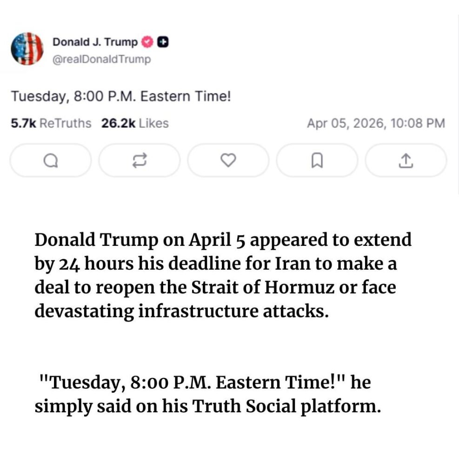
Task: Click the Apr 05, 2026 timestamp
Action: tap(376, 124)
